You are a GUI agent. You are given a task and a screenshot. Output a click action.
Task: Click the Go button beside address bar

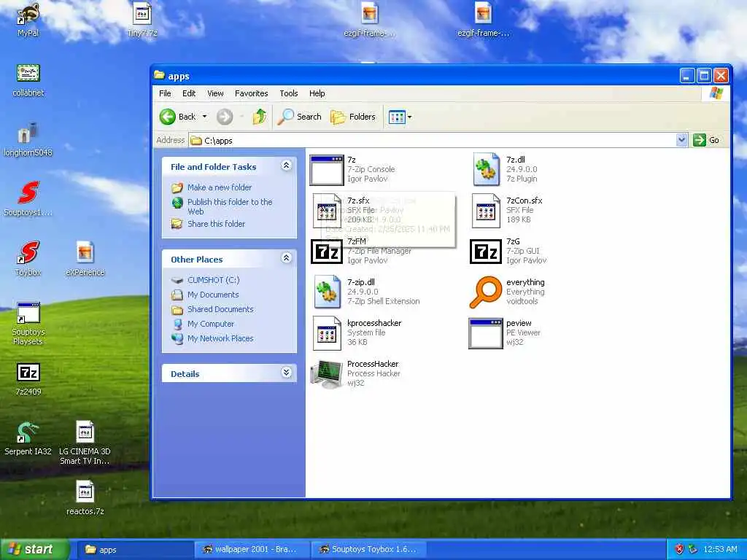(706, 140)
